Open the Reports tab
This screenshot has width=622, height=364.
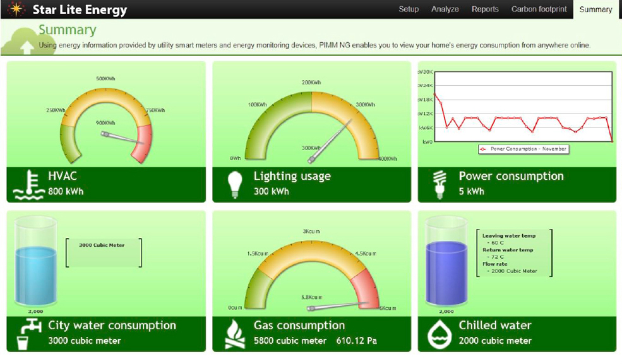[x=485, y=9]
